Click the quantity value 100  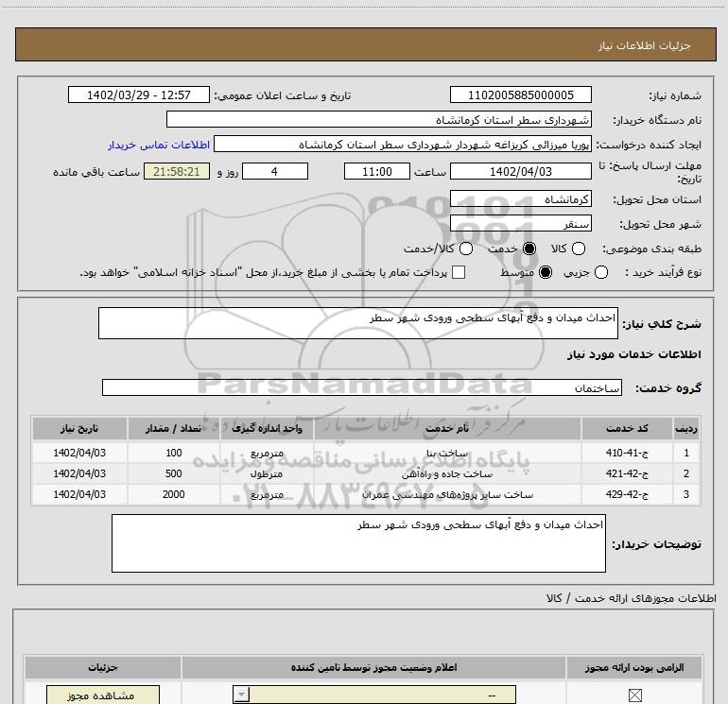pyautogui.click(x=174, y=453)
